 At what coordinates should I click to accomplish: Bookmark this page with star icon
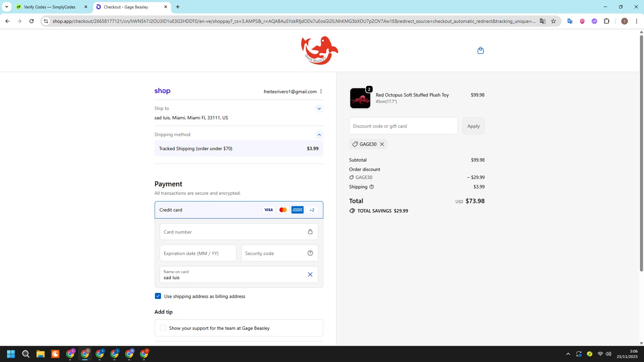tap(553, 21)
